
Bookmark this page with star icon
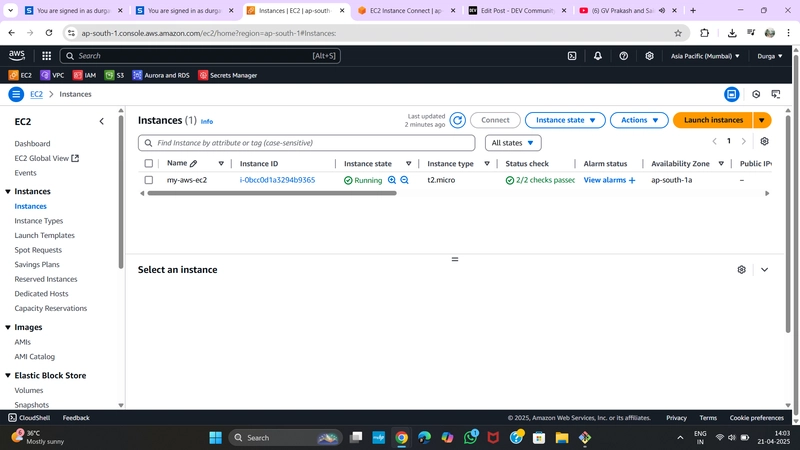(x=678, y=33)
